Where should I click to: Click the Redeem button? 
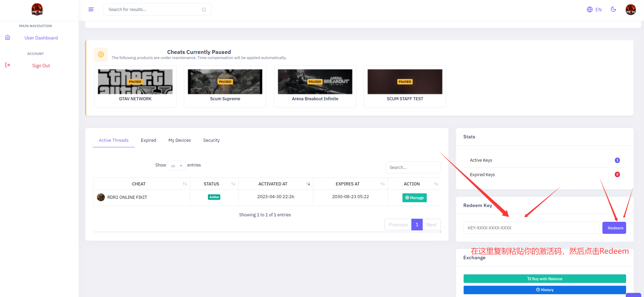614,228
